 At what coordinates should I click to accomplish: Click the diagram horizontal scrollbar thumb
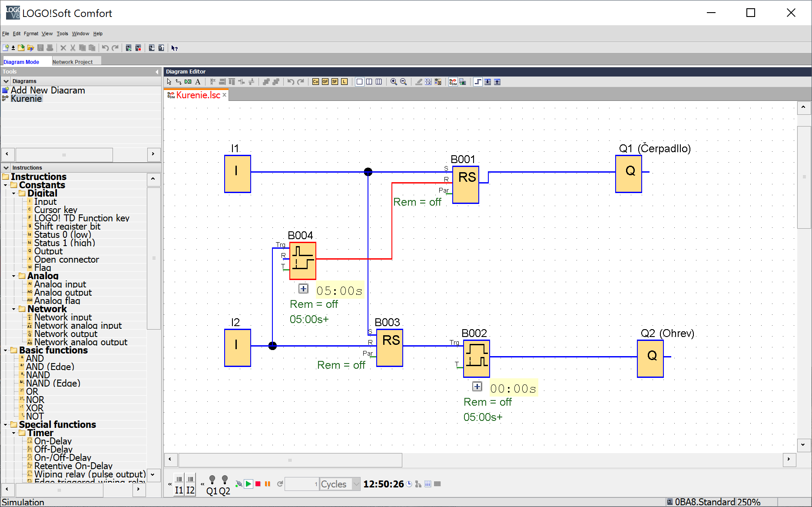(290, 460)
